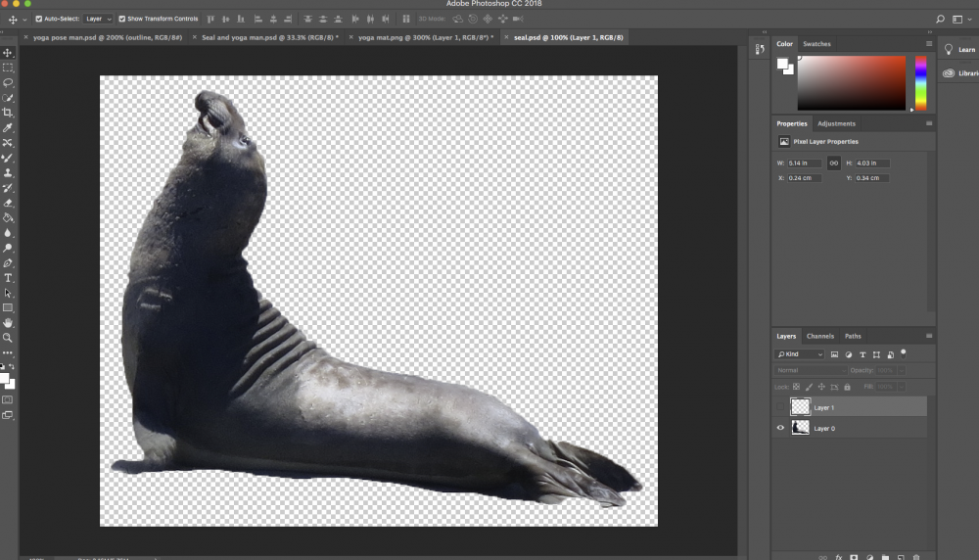The height and width of the screenshot is (560, 979).
Task: Select the Eyedropper tool
Action: pyautogui.click(x=8, y=128)
